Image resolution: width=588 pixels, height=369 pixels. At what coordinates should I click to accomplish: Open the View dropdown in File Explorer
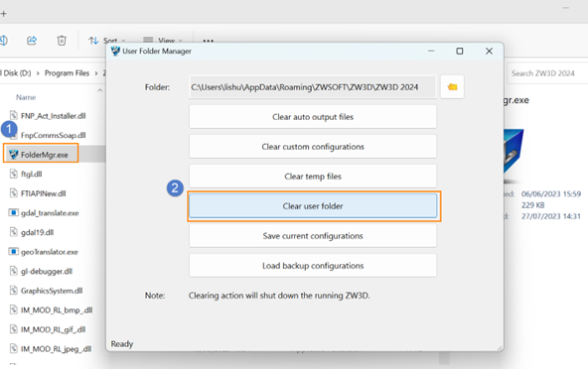click(x=163, y=41)
